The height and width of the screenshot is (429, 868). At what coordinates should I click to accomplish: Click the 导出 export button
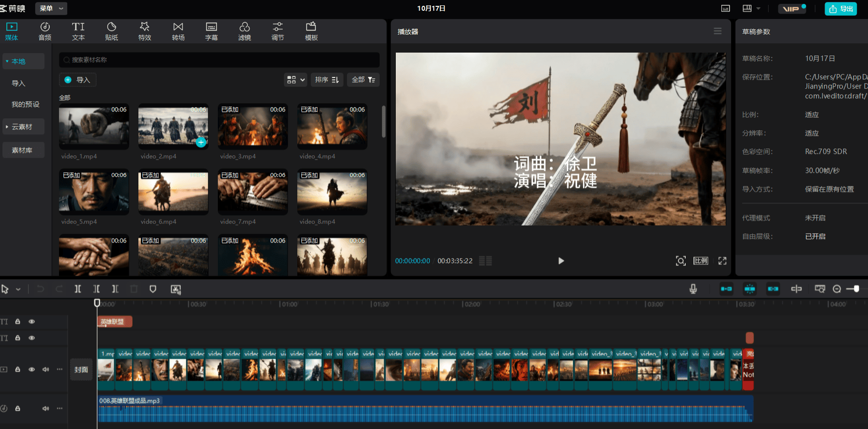841,9
